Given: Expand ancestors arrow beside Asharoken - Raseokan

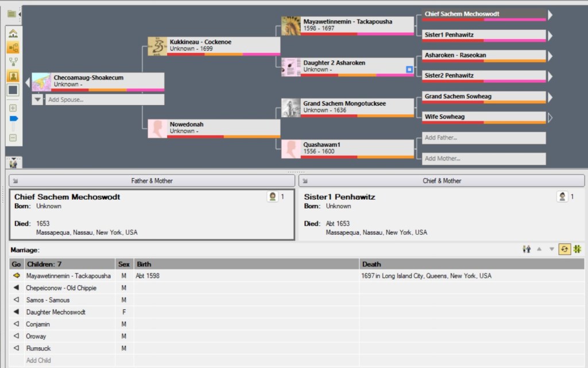Looking at the screenshot, I should 550,56.
